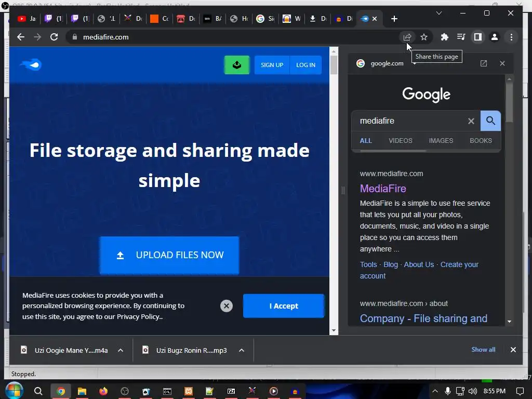Click the green upload icon button in the MediaFire header
Screen dimensions: 532x399
click(x=237, y=65)
